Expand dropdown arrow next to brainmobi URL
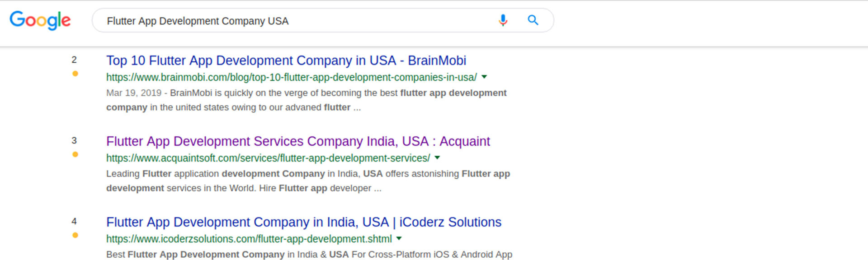868x260 pixels. [x=484, y=77]
